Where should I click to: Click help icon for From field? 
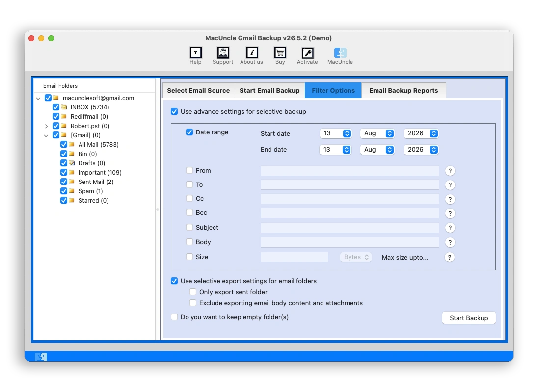click(450, 171)
